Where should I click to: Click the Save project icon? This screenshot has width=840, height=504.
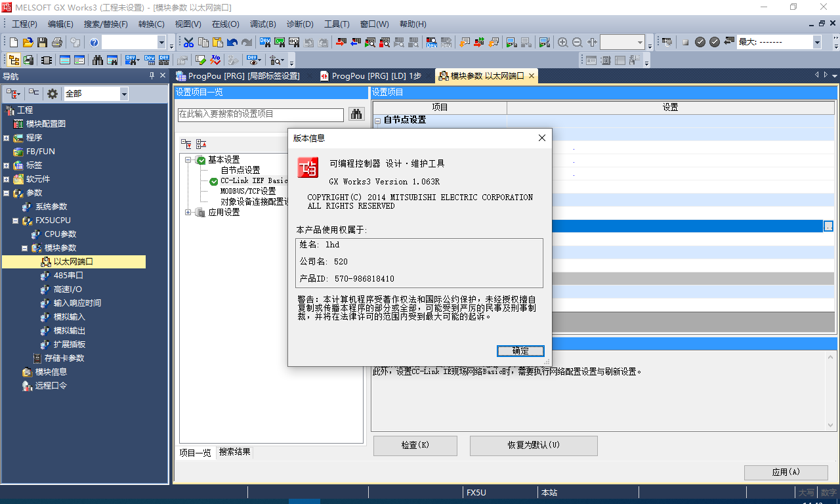(42, 43)
